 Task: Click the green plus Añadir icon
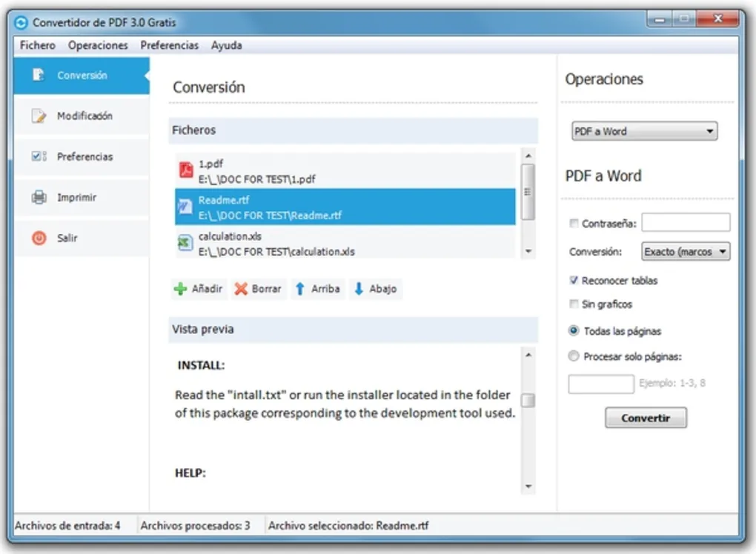click(180, 289)
